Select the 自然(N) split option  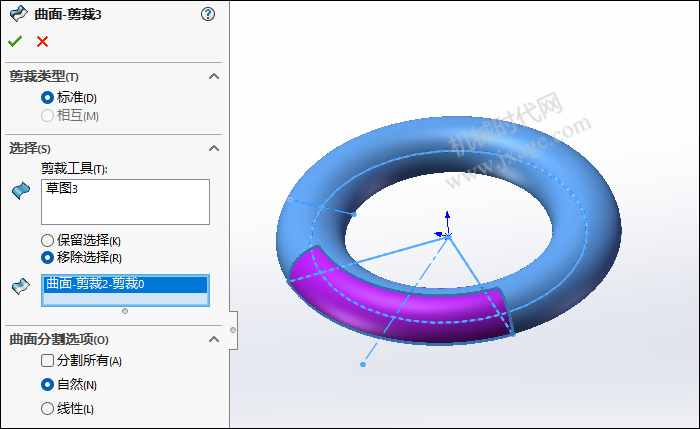47,384
